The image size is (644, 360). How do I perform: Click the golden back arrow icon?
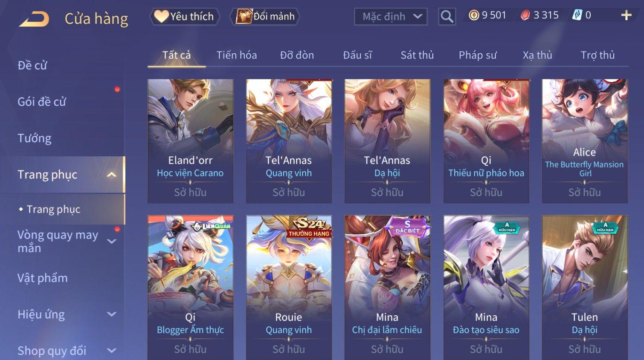(x=34, y=19)
